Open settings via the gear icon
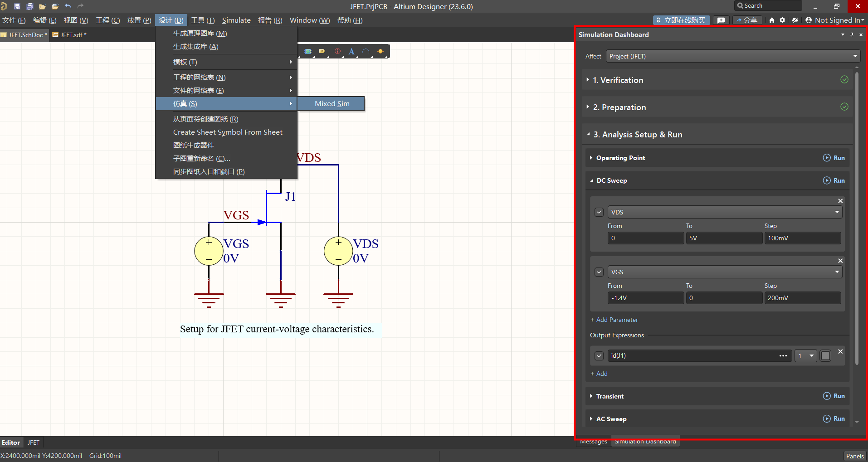 782,20
